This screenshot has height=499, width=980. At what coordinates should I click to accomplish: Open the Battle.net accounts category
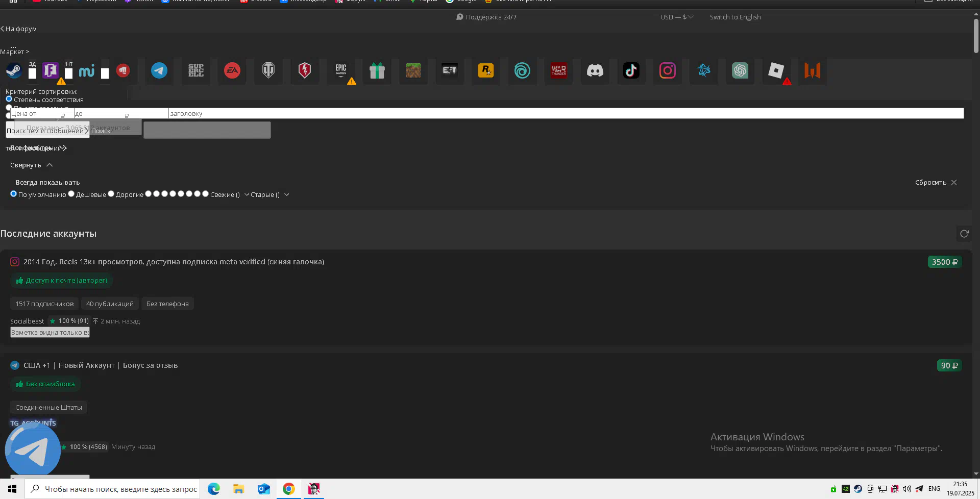tap(704, 70)
